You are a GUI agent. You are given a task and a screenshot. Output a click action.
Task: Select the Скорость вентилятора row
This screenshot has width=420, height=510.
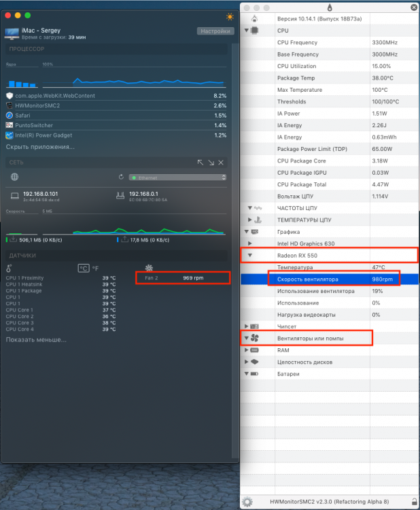[330, 279]
